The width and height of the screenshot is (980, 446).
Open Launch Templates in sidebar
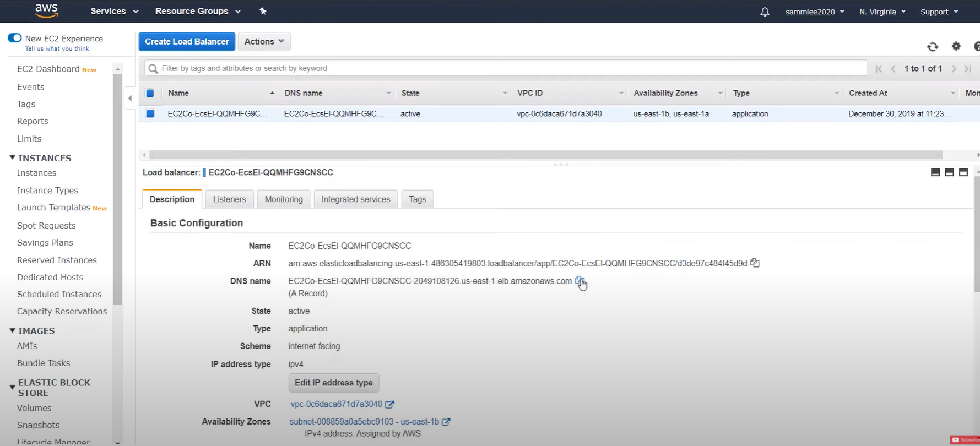click(x=53, y=208)
